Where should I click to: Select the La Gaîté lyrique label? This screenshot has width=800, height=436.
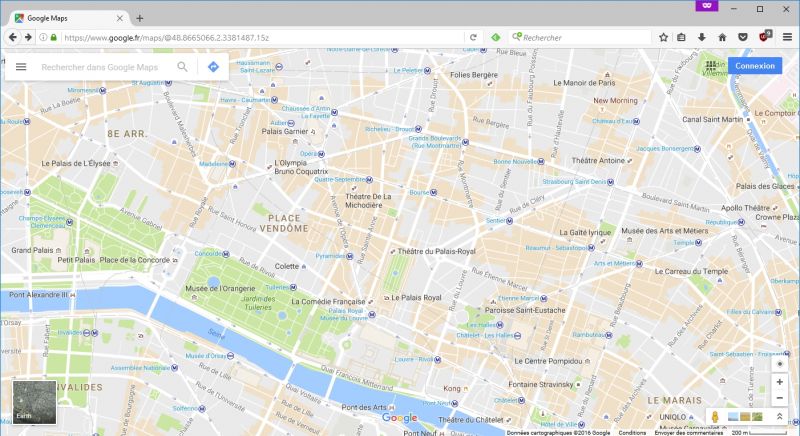click(x=585, y=232)
